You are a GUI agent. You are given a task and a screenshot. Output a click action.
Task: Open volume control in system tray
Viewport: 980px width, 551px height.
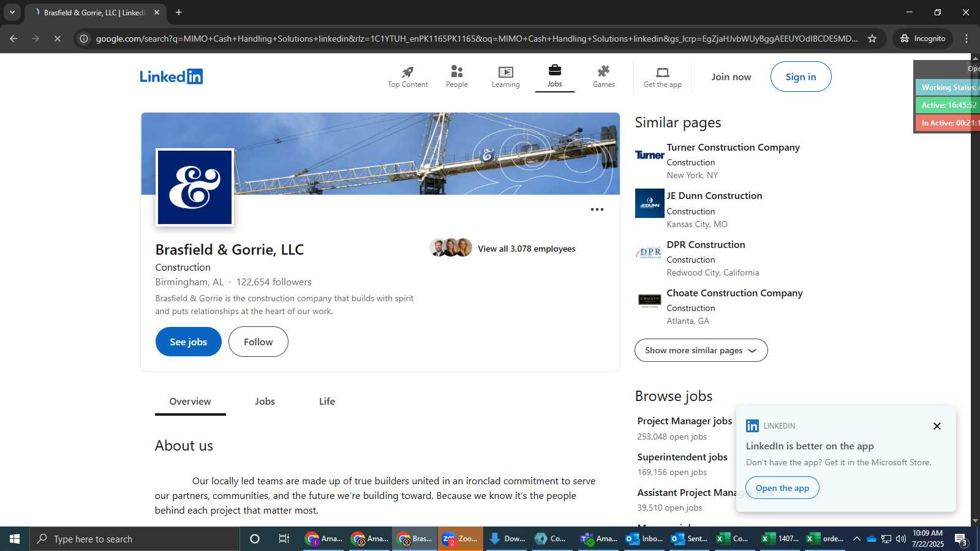[x=900, y=539]
